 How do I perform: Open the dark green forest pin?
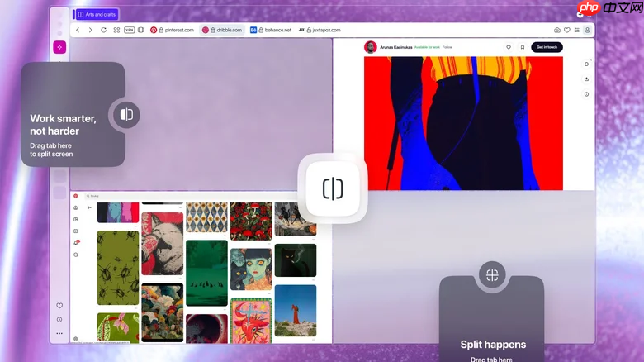coord(206,273)
